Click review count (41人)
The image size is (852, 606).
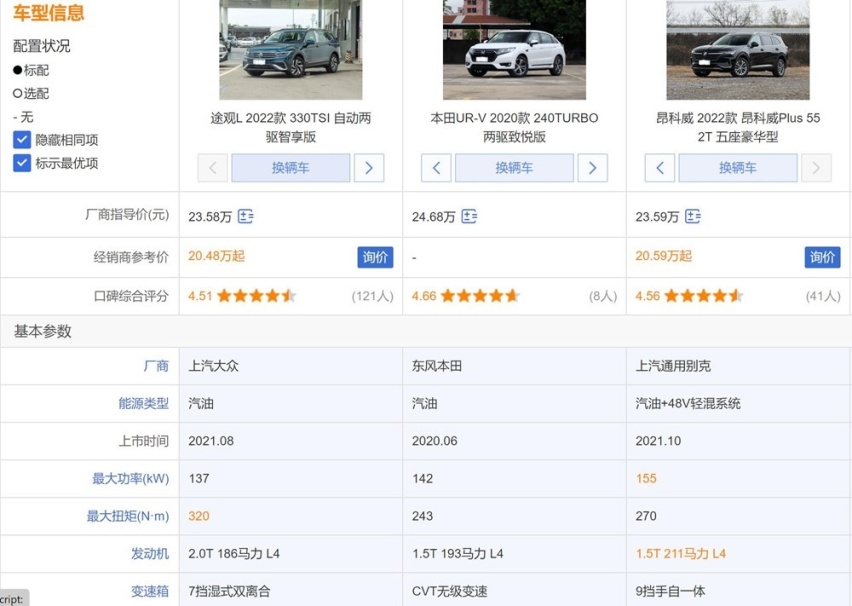click(823, 296)
